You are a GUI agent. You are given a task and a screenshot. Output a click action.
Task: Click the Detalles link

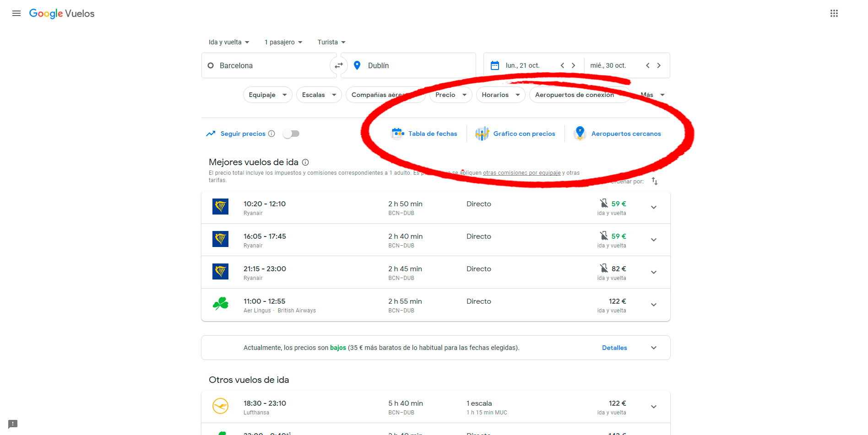point(614,348)
